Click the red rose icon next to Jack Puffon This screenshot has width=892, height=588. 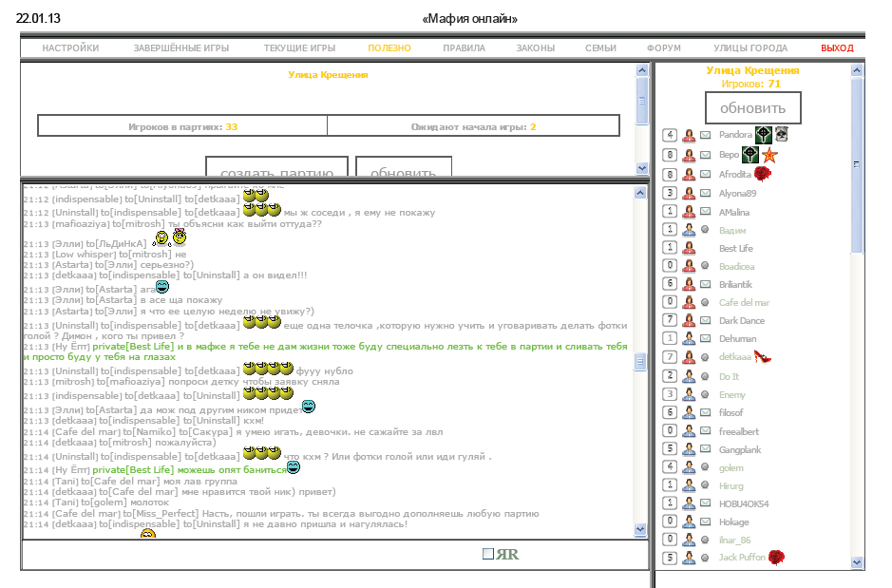776,558
